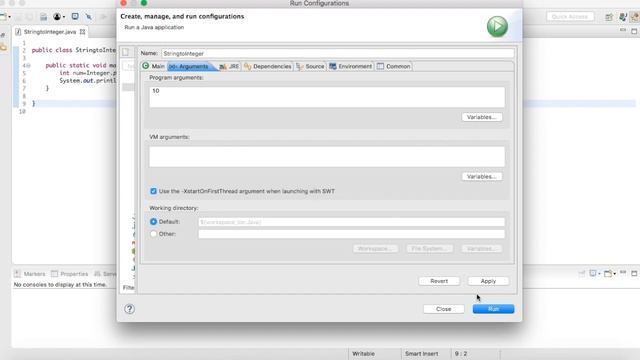Click the 'int num=Integer.p' code line
This screenshot has width=640, height=360.
coord(88,73)
